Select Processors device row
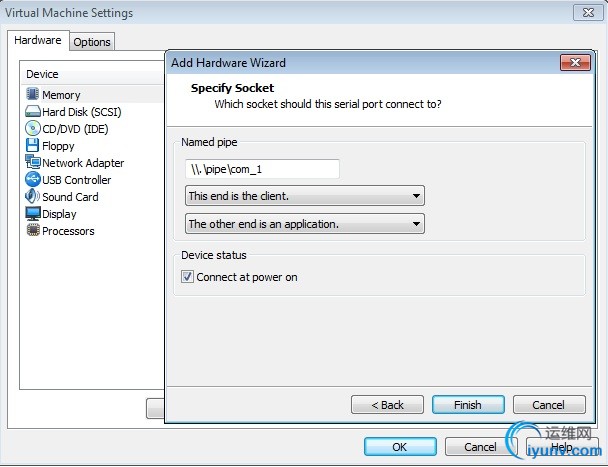 pos(92,231)
